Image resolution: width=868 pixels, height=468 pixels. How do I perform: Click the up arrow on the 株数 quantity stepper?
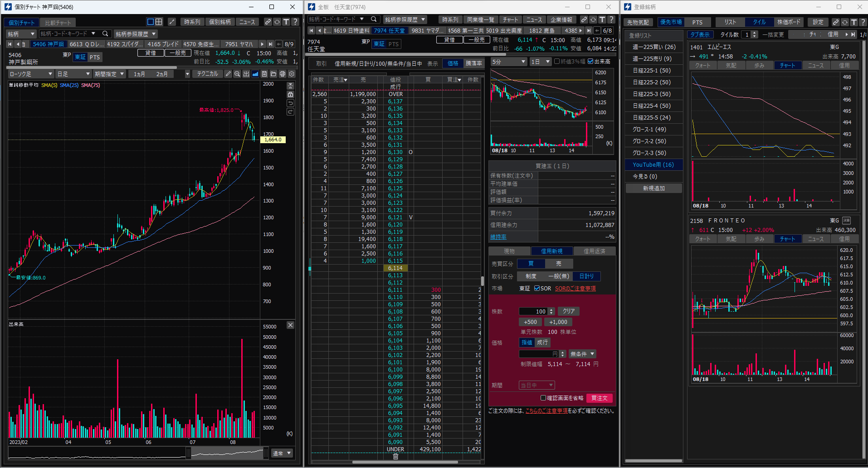(x=550, y=309)
